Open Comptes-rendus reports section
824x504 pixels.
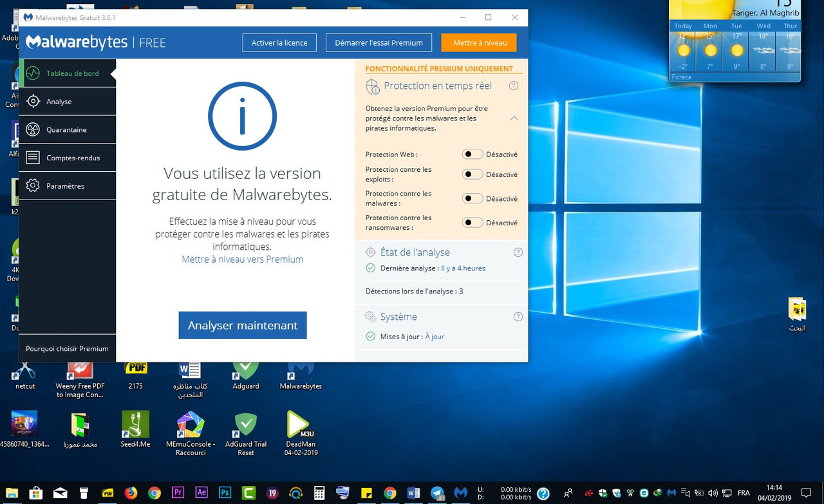click(68, 158)
